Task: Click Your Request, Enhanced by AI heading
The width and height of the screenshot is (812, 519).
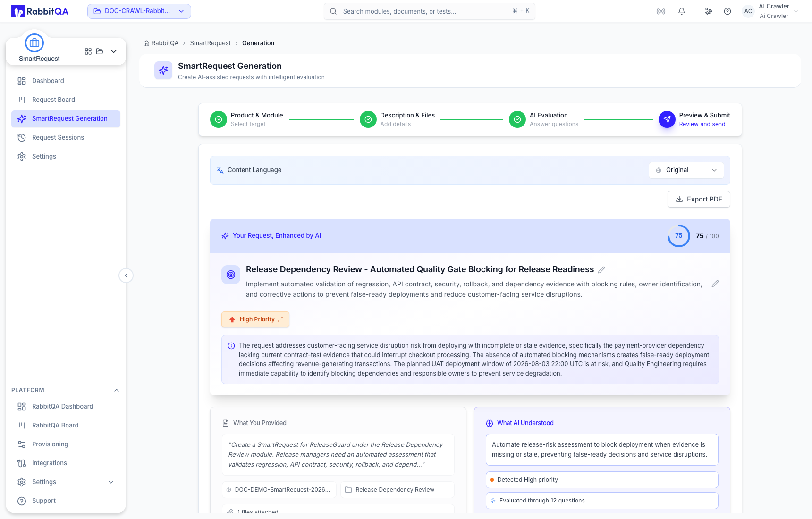Action: pos(277,236)
